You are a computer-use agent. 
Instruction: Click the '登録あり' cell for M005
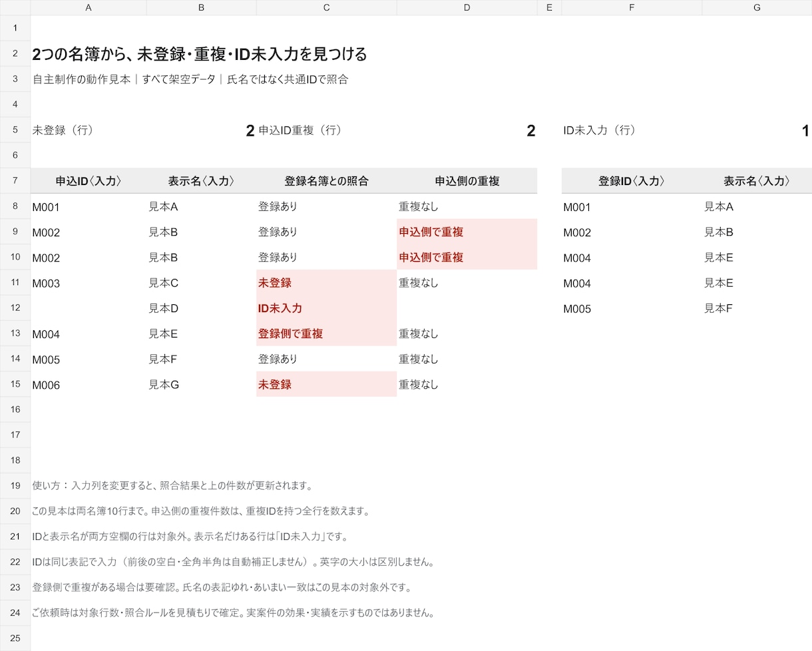click(326, 359)
